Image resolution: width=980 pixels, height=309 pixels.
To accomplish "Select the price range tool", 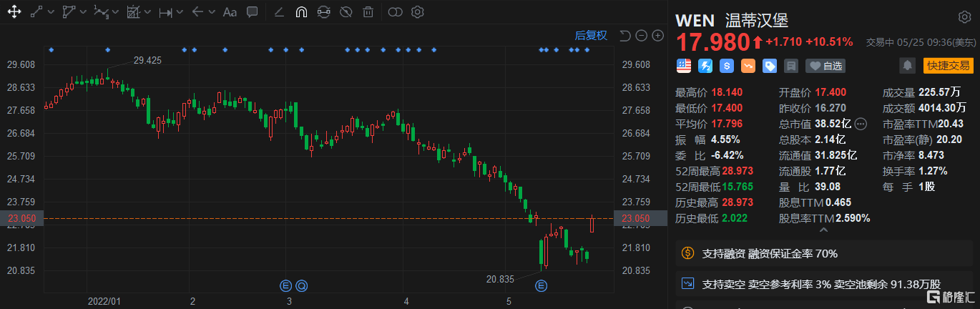I will pos(165,12).
